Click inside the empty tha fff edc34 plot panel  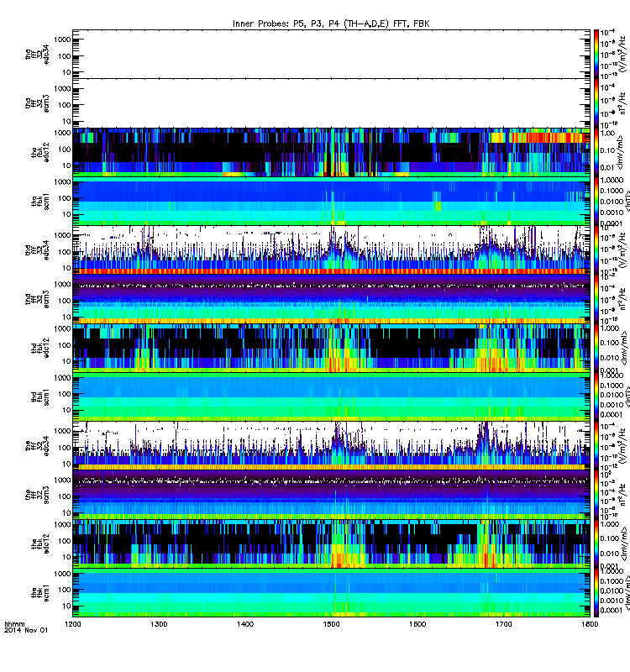tap(331, 55)
